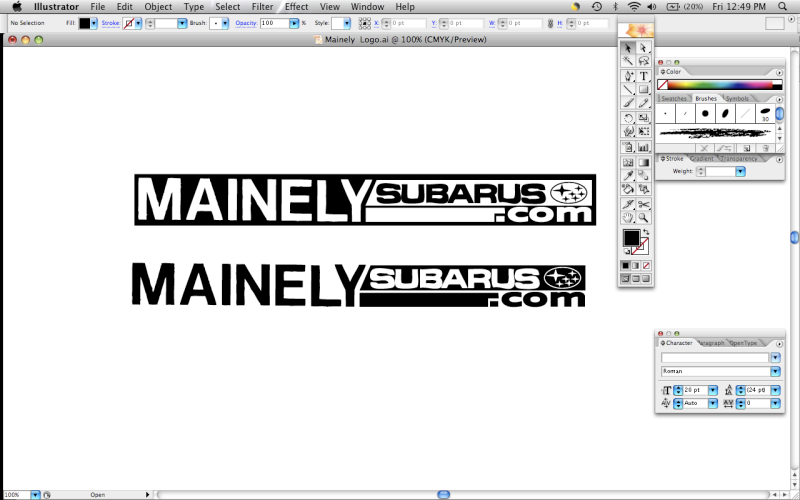Click the None swatch in Color panel
Image resolution: width=800 pixels, height=500 pixels.
pos(662,85)
